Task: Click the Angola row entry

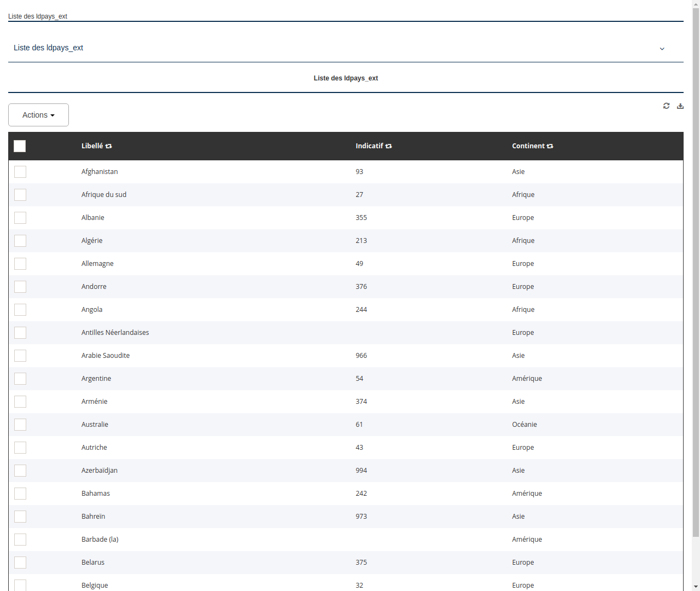Action: [x=92, y=309]
